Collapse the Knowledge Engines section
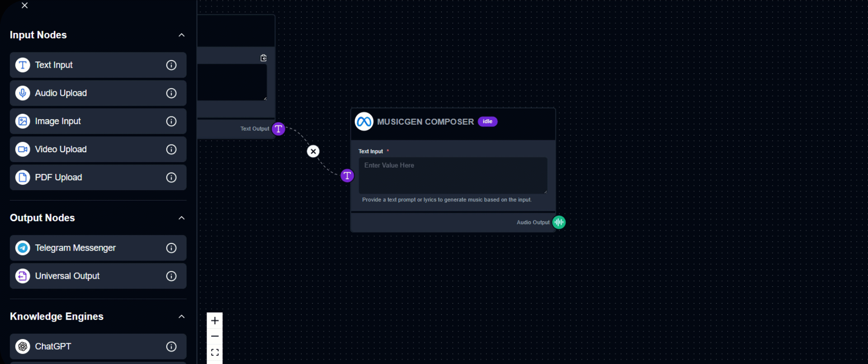 [181, 317]
